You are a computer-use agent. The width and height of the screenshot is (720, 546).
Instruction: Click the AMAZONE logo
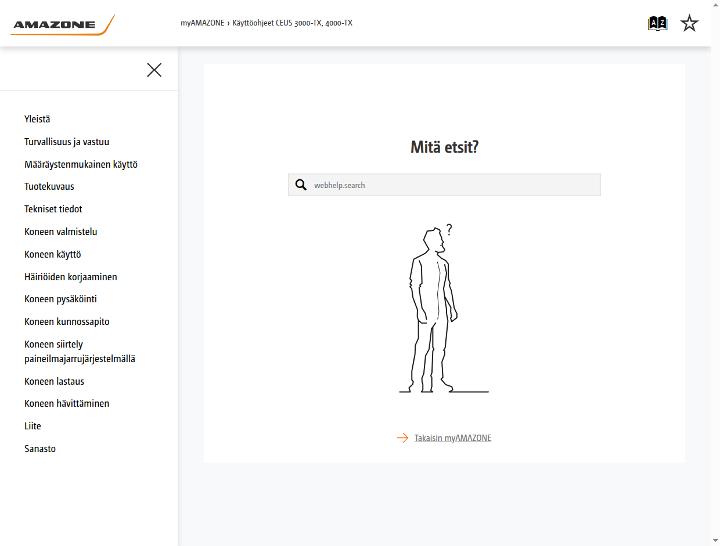point(62,25)
